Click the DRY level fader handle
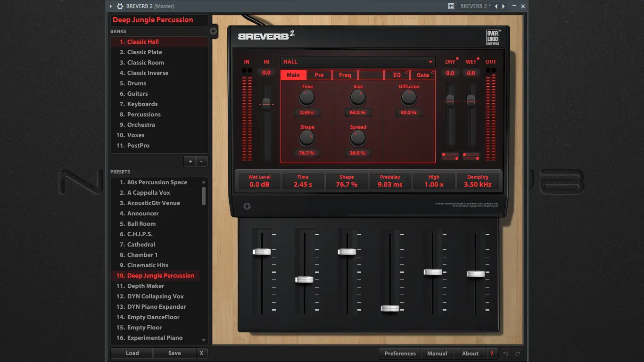 (x=450, y=100)
